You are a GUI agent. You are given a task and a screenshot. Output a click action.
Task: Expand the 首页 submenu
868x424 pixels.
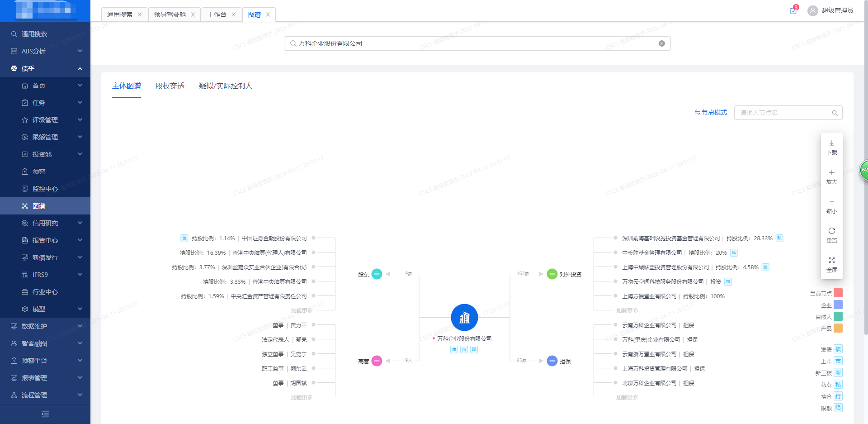pyautogui.click(x=45, y=86)
